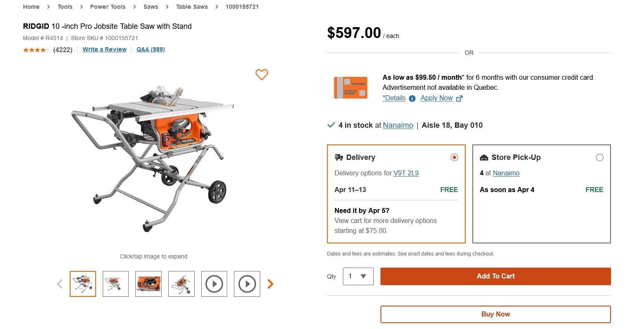
Task: Click the Buy Now button
Action: [x=495, y=314]
